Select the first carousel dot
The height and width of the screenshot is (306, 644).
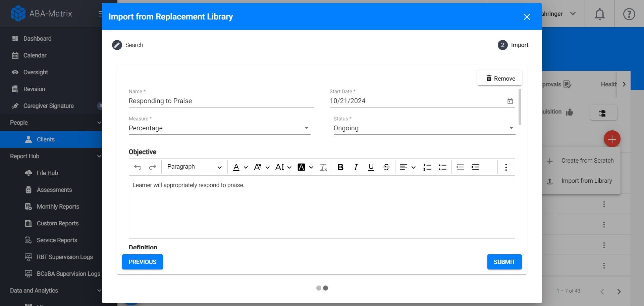pos(319,288)
